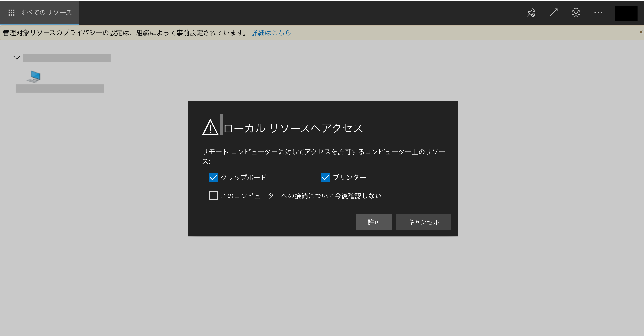Viewport: 644px width, 336px height.
Task: Click the account avatar in top-right corner
Action: click(626, 13)
